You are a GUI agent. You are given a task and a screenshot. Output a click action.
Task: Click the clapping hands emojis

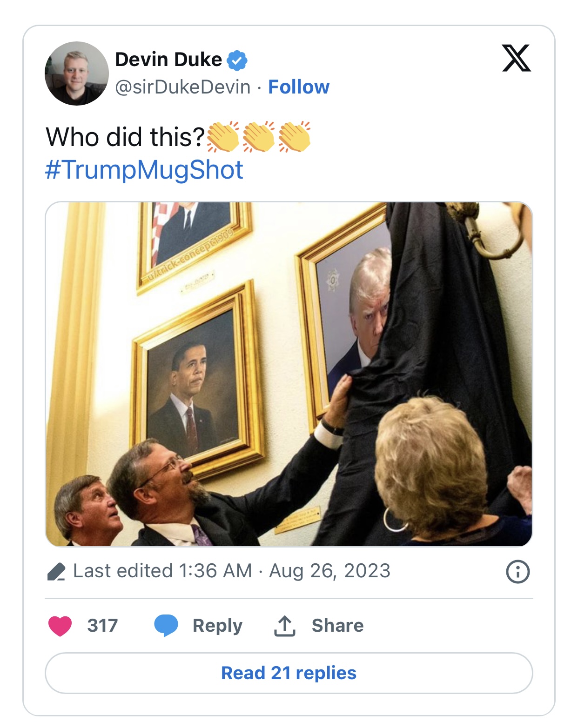(259, 137)
